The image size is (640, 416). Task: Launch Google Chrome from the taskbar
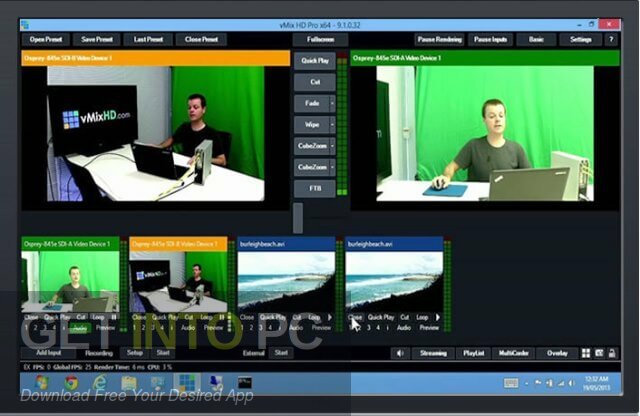pos(71,383)
